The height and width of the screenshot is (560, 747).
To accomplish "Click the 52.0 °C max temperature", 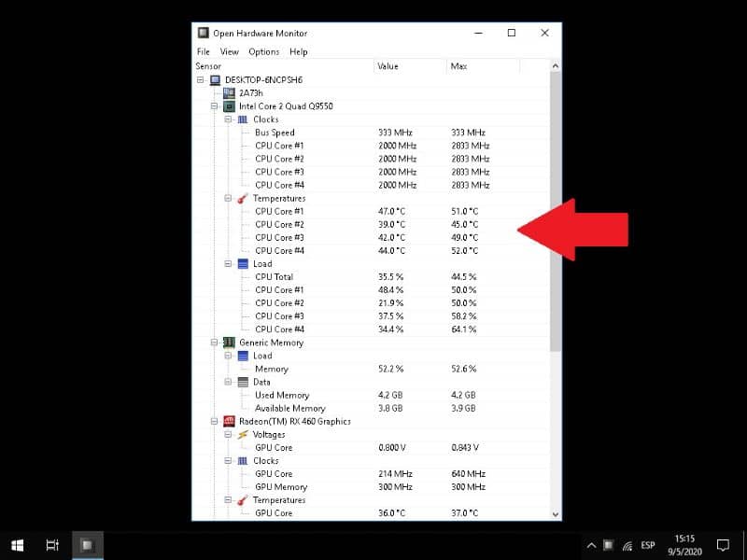I will coord(464,251).
